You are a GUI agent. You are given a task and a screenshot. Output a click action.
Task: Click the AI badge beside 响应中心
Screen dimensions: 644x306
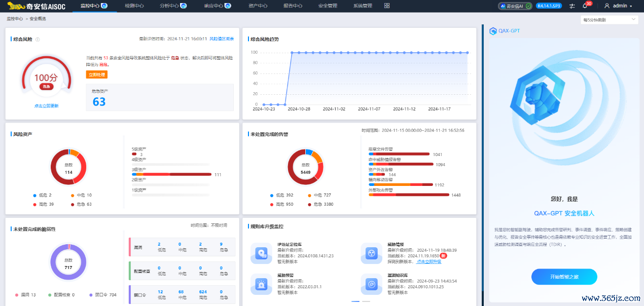(228, 6)
